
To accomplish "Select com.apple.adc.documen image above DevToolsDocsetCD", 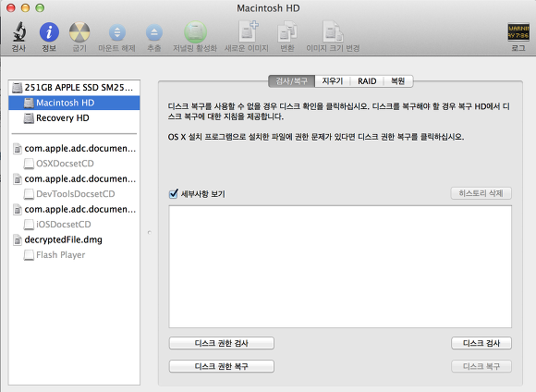I will [x=74, y=179].
